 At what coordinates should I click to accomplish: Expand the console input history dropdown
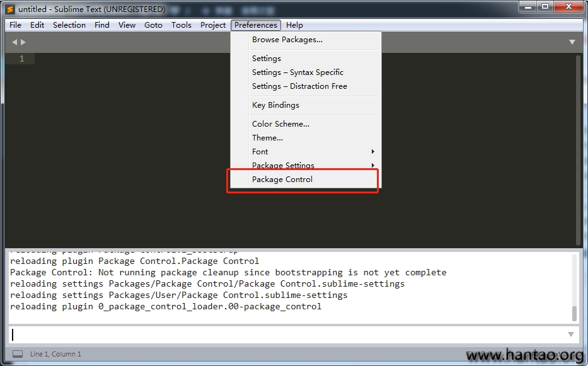tap(571, 335)
